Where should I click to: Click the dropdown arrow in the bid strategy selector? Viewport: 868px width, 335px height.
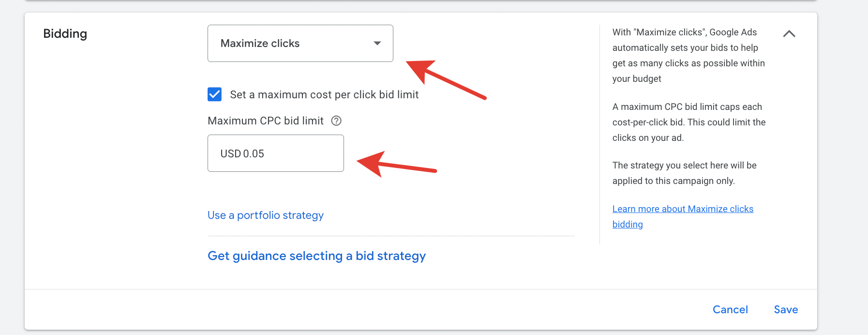click(x=377, y=44)
